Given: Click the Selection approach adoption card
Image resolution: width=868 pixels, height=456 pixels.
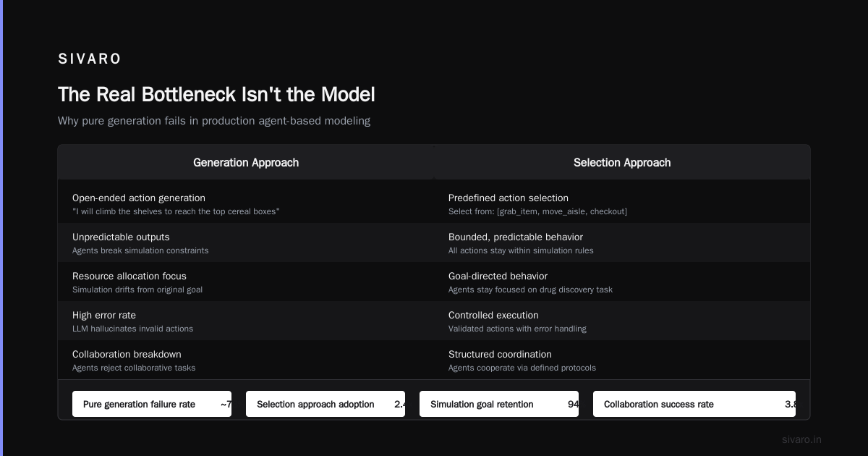Looking at the screenshot, I should 325,404.
